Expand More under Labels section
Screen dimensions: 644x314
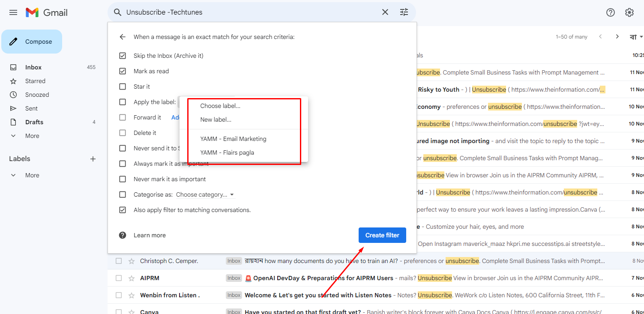(32, 175)
